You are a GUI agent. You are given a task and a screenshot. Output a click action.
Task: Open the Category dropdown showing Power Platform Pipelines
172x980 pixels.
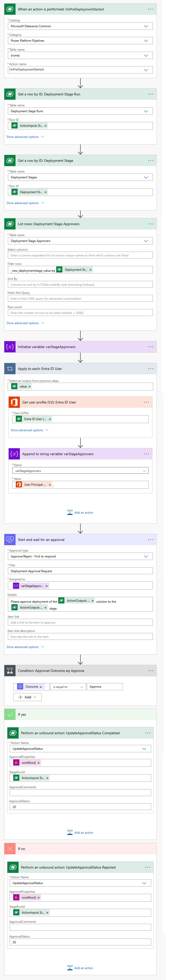80,41
